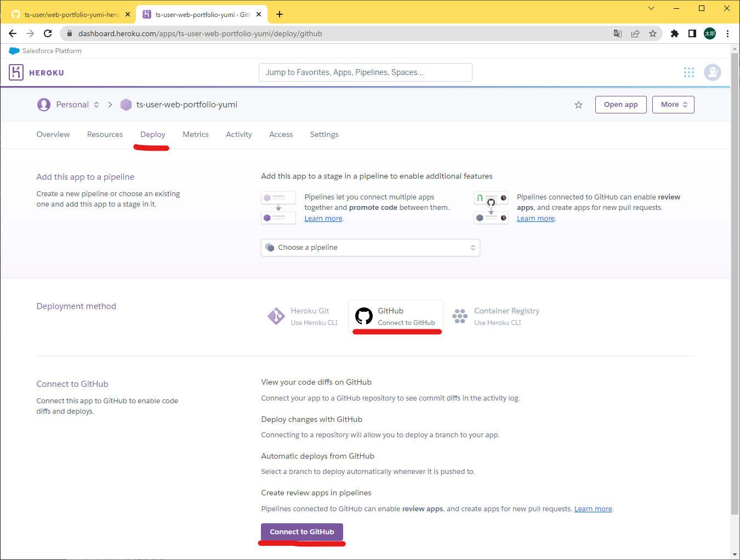Viewport: 740px width, 560px height.
Task: Select the GitHub Octocat deployment icon
Action: 364,316
